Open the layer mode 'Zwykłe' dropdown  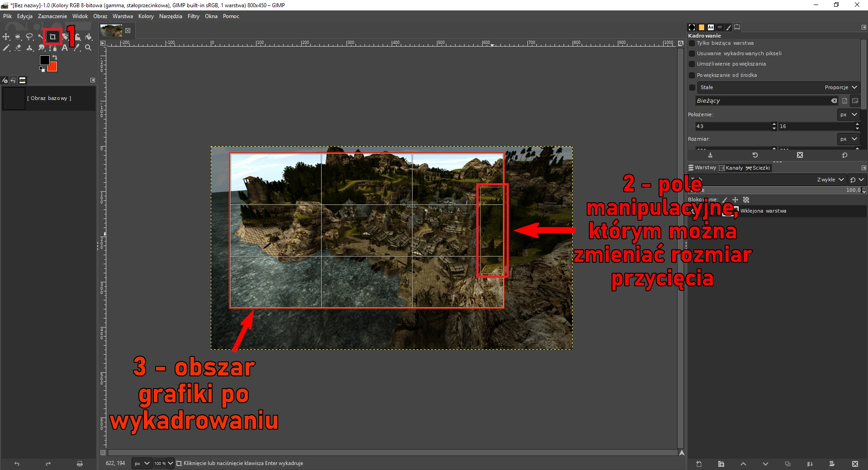830,180
